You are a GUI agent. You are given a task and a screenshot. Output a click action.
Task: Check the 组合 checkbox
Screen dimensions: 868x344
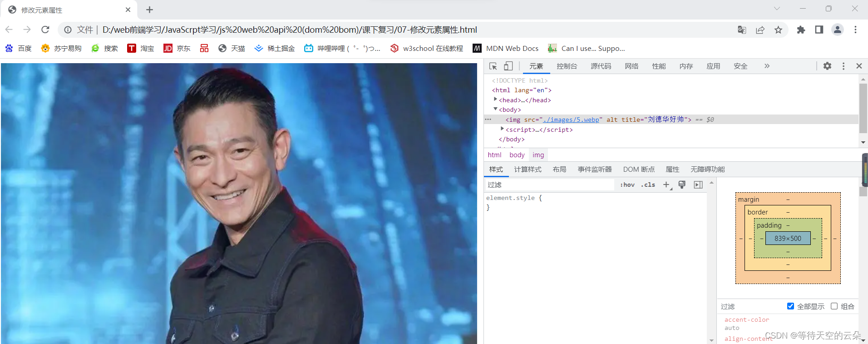pos(834,306)
